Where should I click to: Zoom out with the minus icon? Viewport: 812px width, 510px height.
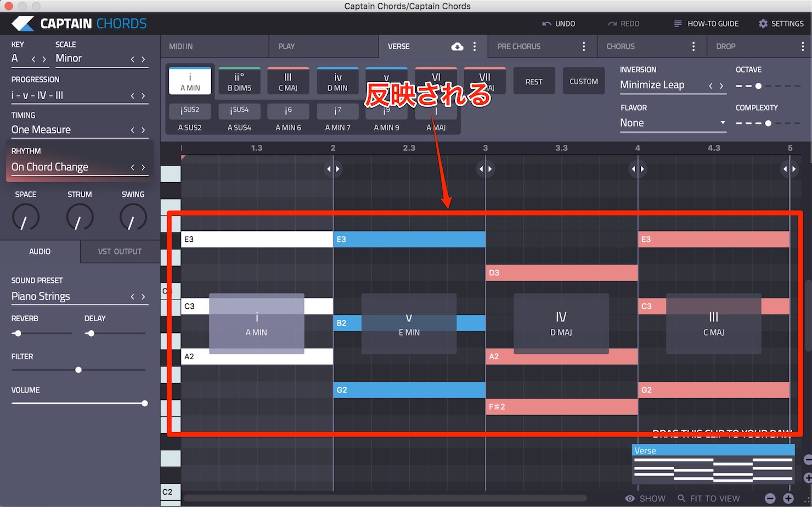coord(770,498)
